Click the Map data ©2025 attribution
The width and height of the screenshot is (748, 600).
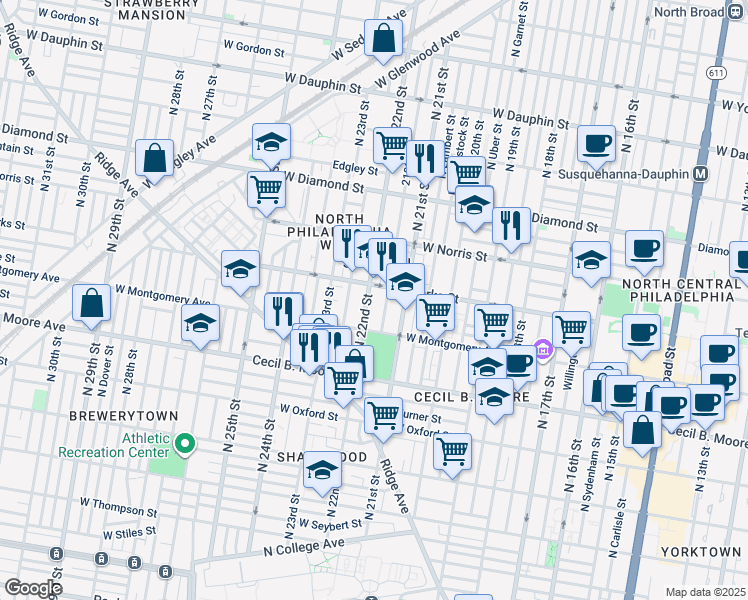pyautogui.click(x=705, y=593)
